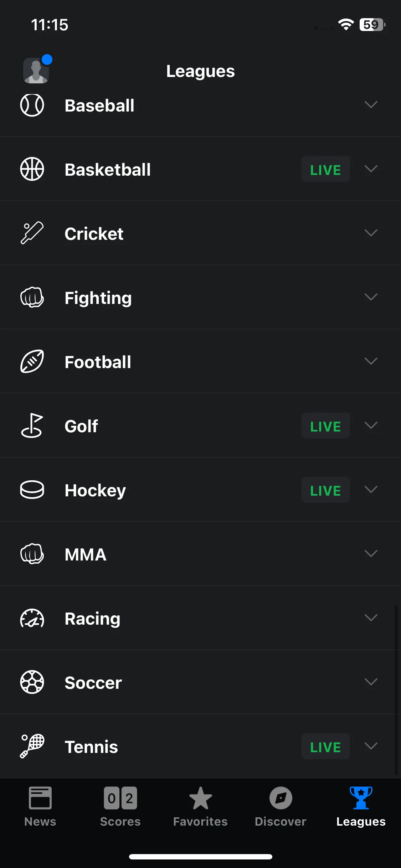401x868 pixels.
Task: Expand the MMA leagues chevron
Action: [371, 554]
